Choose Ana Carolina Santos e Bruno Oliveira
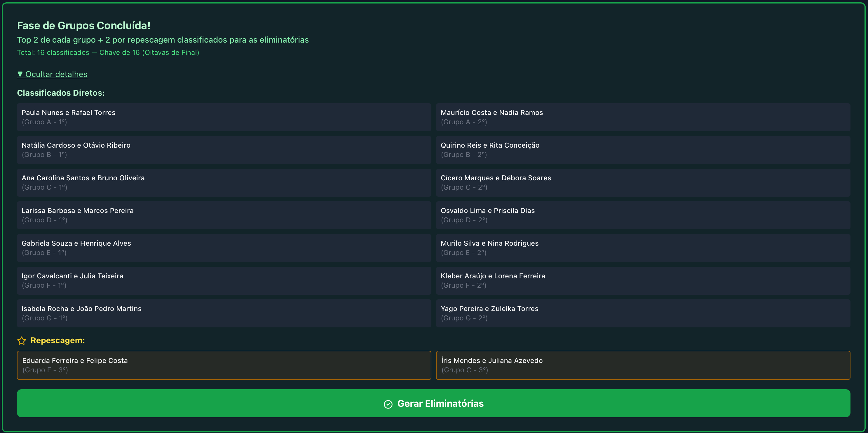Image resolution: width=868 pixels, height=433 pixels. (224, 183)
